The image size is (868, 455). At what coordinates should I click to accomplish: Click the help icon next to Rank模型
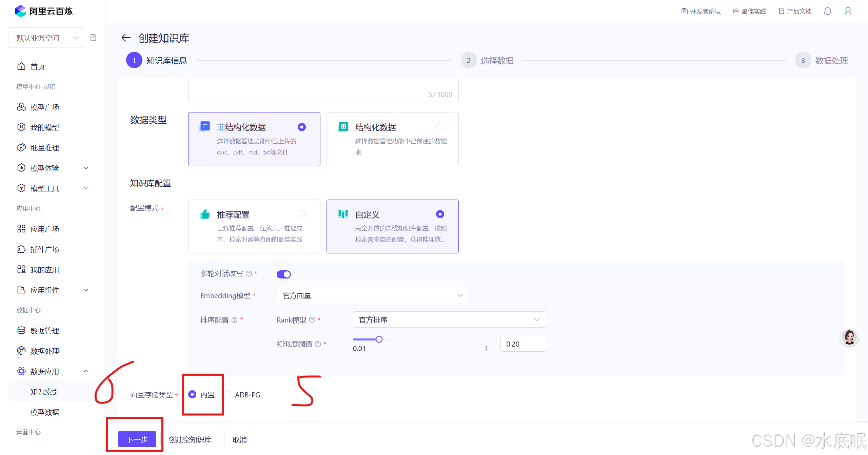(x=312, y=320)
